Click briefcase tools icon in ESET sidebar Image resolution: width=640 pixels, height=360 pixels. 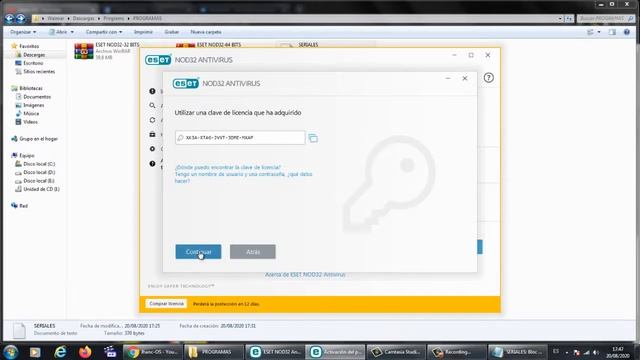point(152,134)
